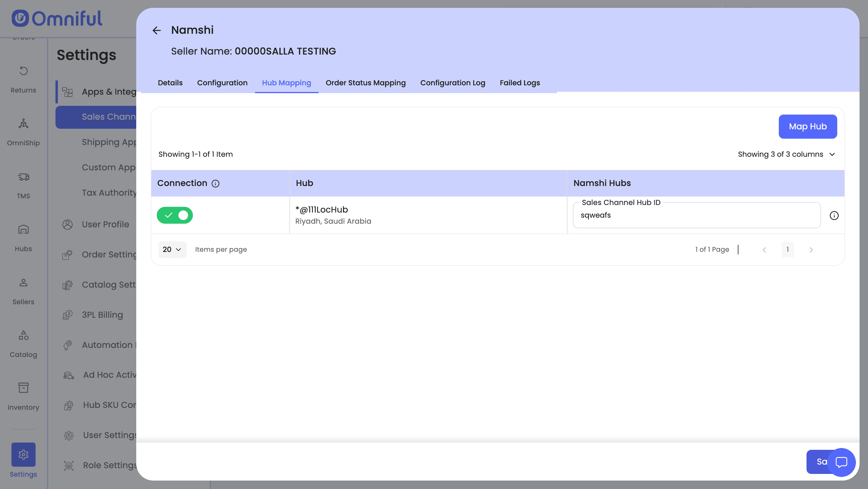Viewport: 868px width, 489px height.
Task: Click the Sales Channel Hub ID field
Action: pos(696,215)
